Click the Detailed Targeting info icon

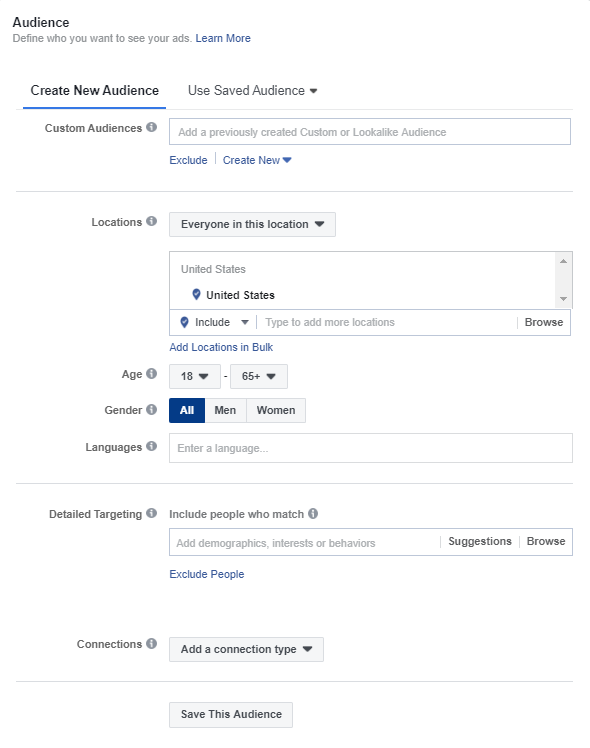(151, 513)
